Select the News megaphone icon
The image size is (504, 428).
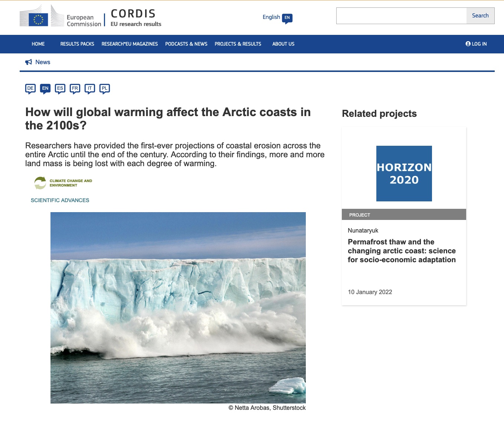point(29,62)
